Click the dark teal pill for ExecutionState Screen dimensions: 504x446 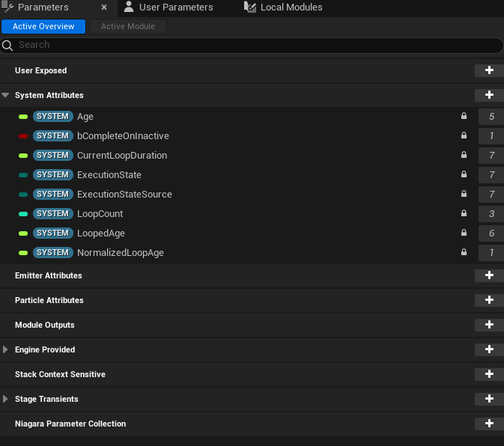pos(23,175)
